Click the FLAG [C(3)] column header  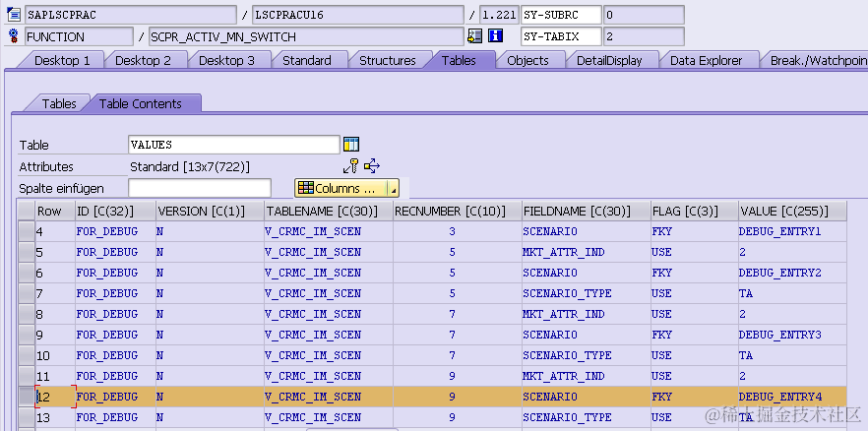point(694,211)
